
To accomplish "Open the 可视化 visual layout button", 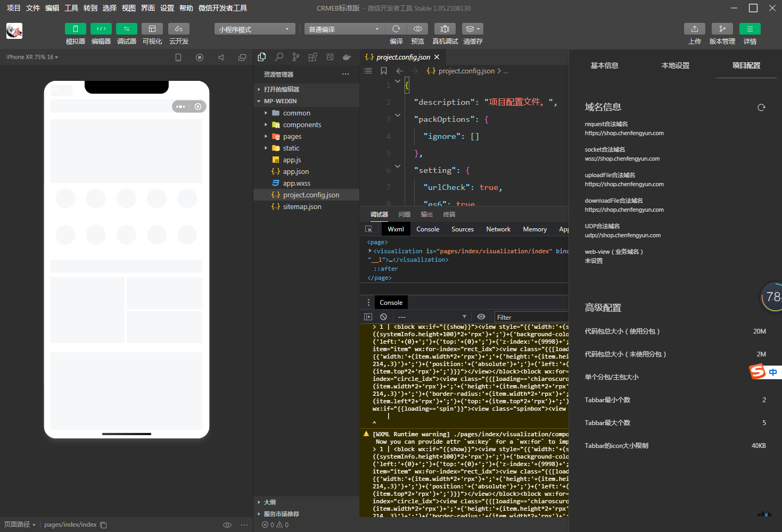I will (152, 29).
